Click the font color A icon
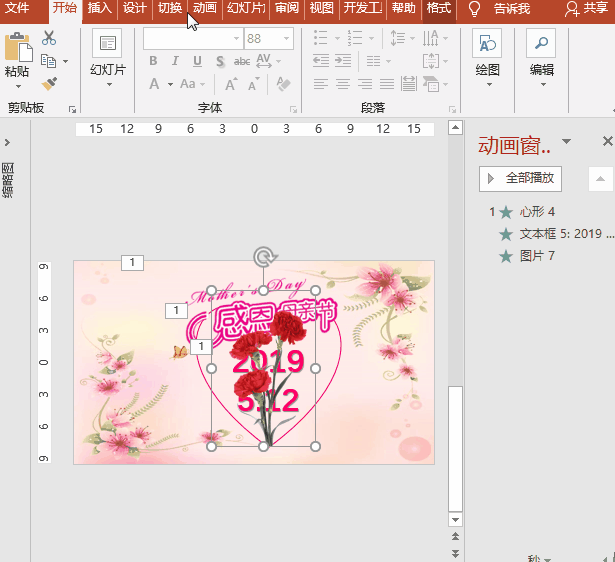 [x=155, y=84]
